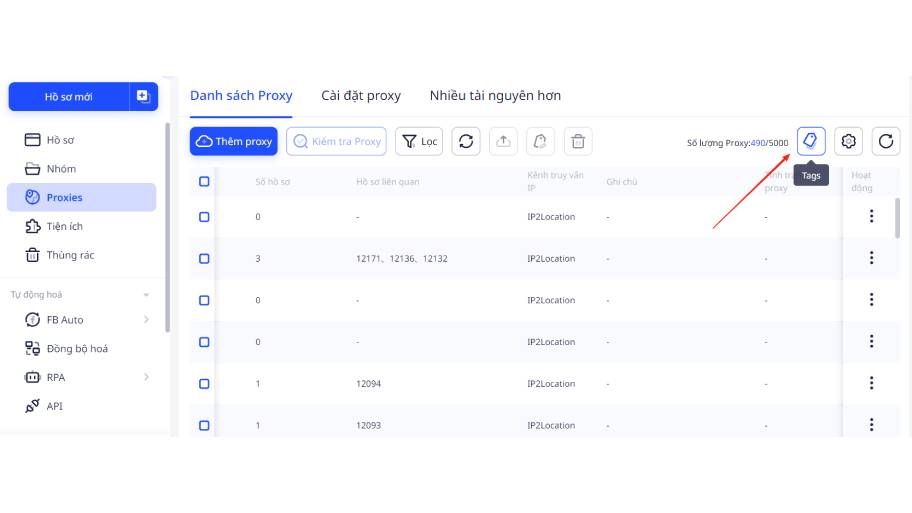Switch to Cài đặt proxy tab
Screen dimensions: 912x513
coord(361,95)
